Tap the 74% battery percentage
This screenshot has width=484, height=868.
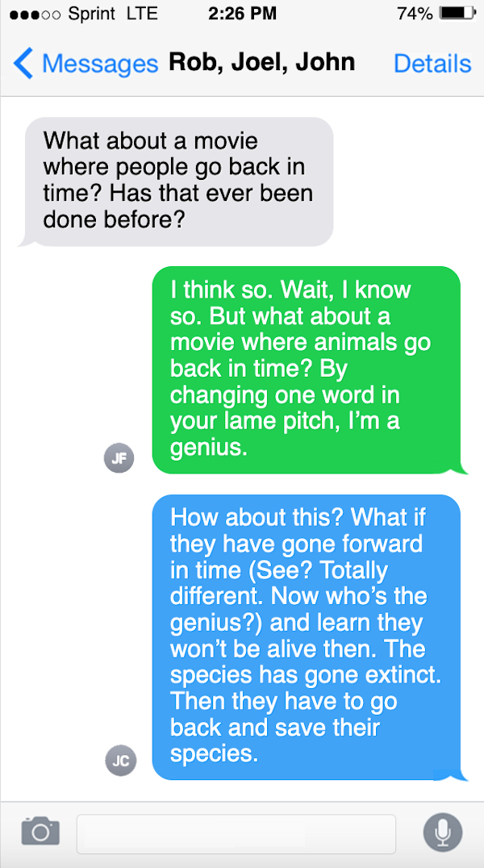tap(415, 14)
